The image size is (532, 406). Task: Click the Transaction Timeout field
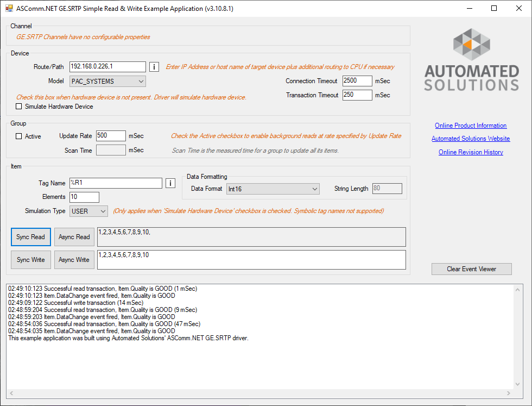(357, 95)
